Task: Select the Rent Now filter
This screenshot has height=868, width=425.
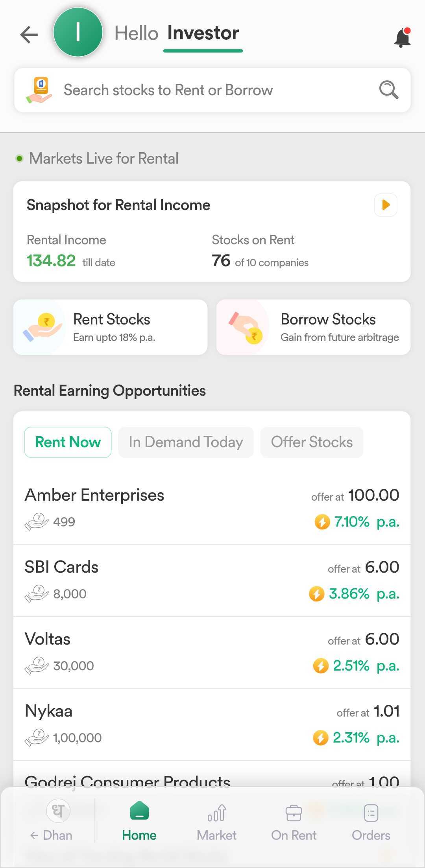Action: point(68,442)
